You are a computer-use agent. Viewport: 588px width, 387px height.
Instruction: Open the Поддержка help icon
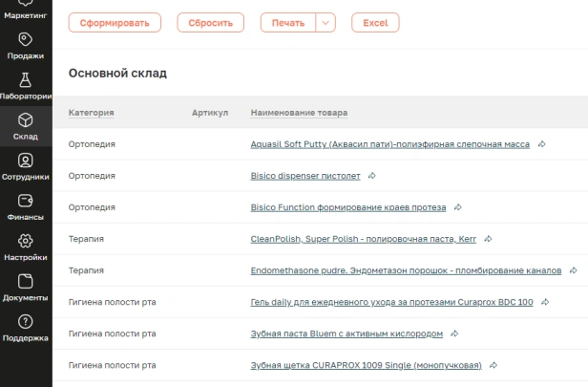[x=26, y=322]
